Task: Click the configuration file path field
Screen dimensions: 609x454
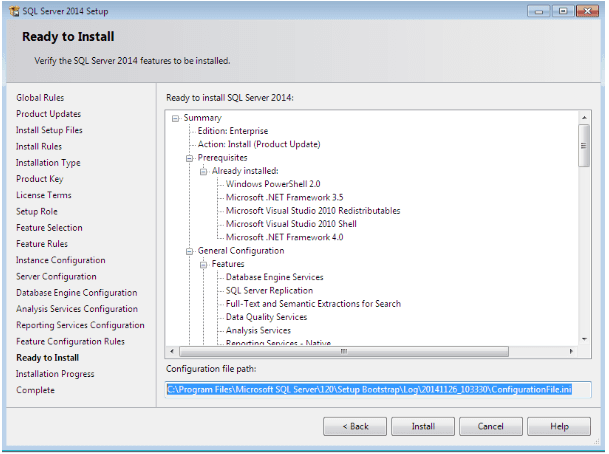Action: tap(378, 388)
